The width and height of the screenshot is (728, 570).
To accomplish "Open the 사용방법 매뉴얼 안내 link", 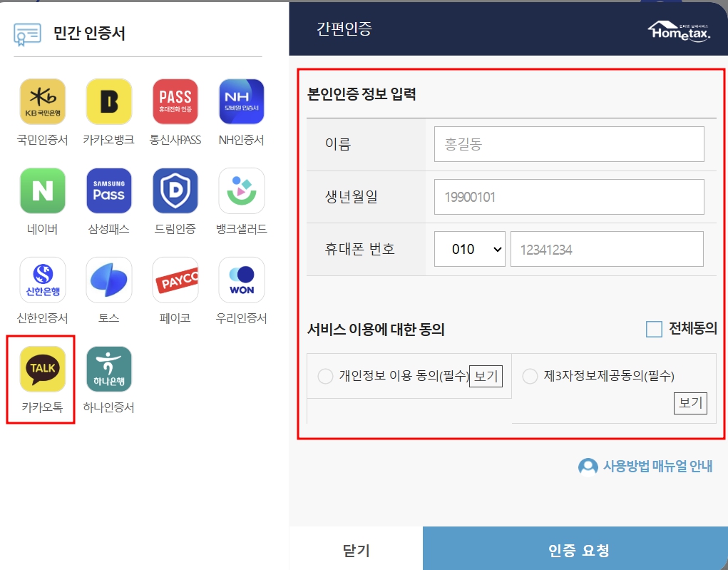I will [x=649, y=466].
